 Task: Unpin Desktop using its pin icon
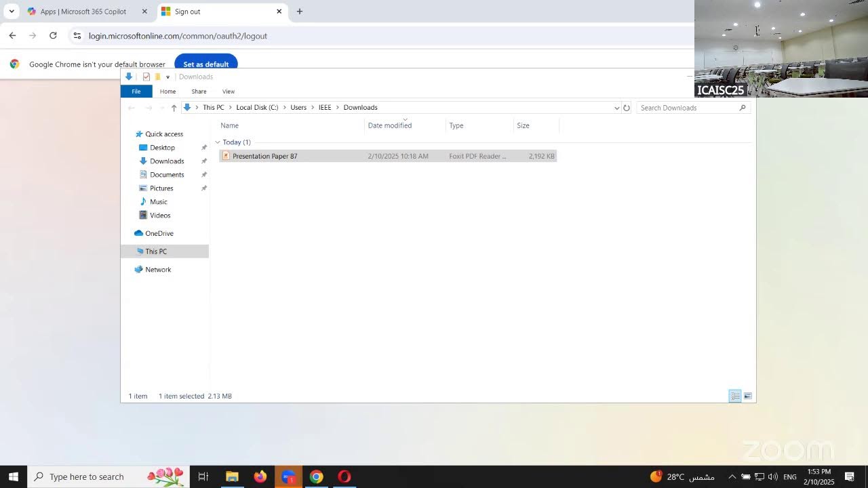[204, 148]
